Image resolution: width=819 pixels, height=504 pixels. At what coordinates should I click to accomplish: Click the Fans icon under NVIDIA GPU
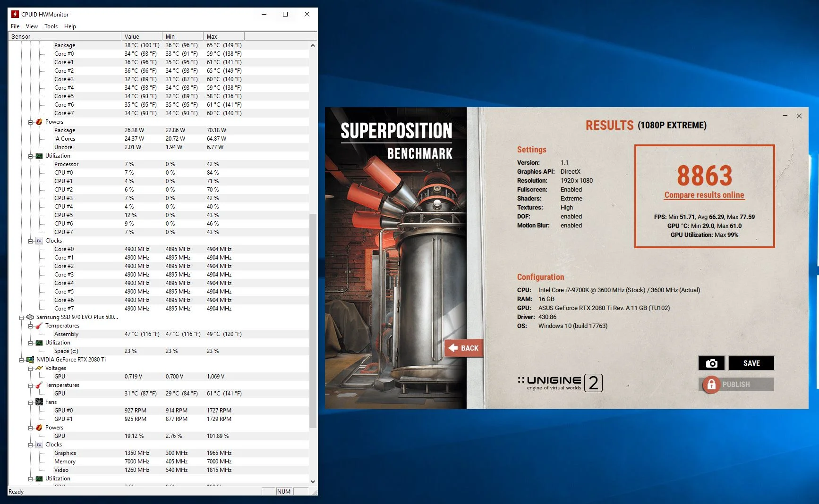click(x=39, y=402)
